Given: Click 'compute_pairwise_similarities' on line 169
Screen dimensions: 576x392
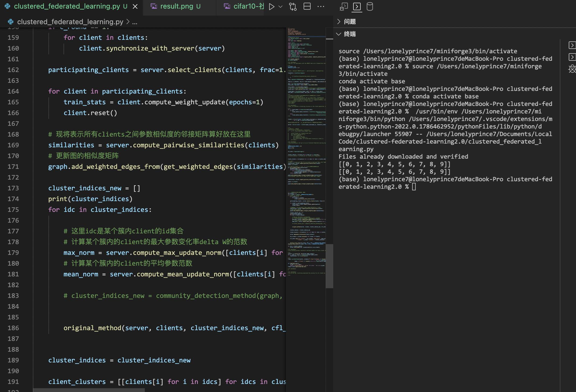Looking at the screenshot, I should point(188,145).
